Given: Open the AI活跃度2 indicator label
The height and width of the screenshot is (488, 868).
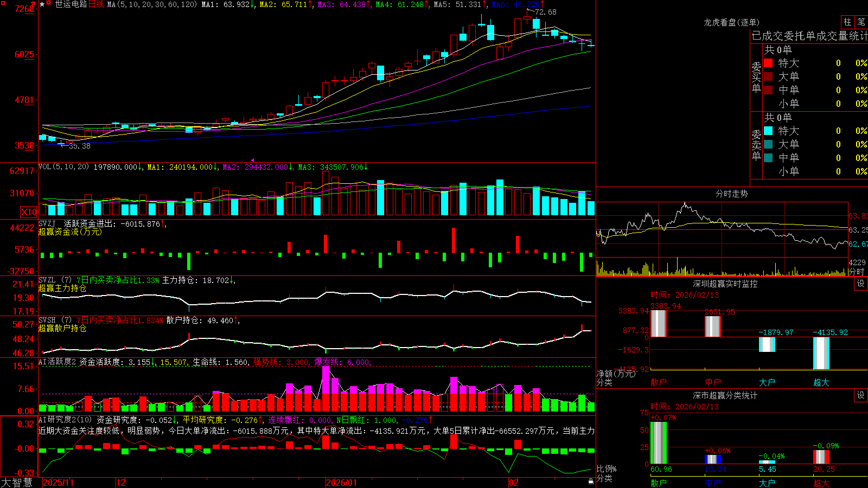Looking at the screenshot, I should click(58, 362).
